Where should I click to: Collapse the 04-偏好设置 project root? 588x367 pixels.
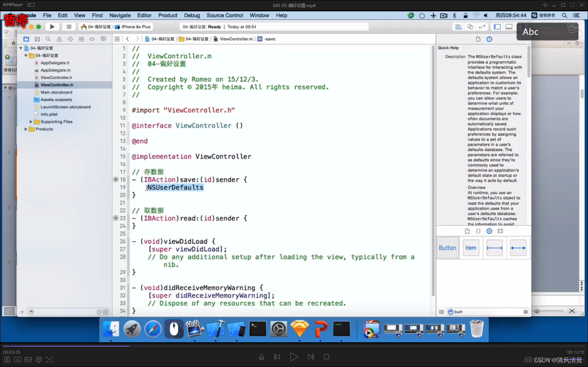tap(21, 48)
